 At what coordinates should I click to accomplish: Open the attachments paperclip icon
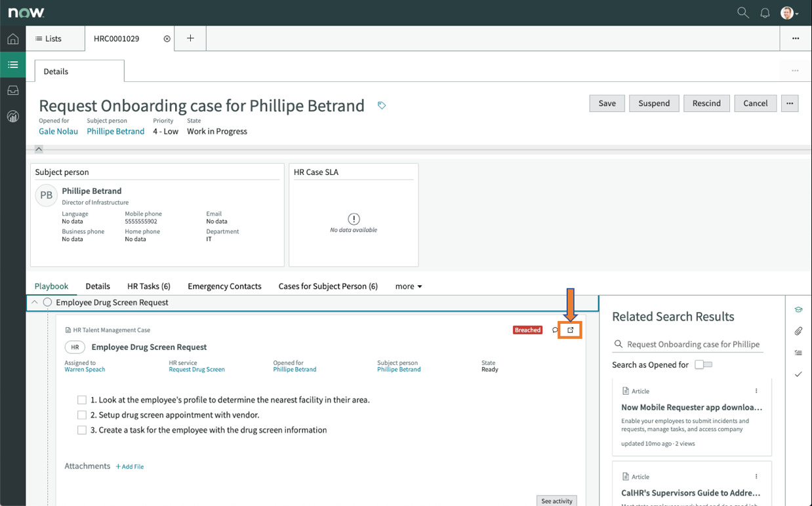798,331
